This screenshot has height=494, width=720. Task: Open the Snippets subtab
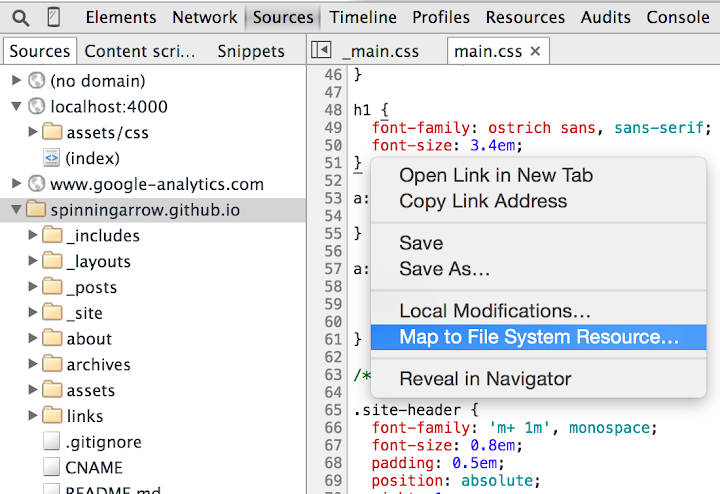pyautogui.click(x=251, y=51)
